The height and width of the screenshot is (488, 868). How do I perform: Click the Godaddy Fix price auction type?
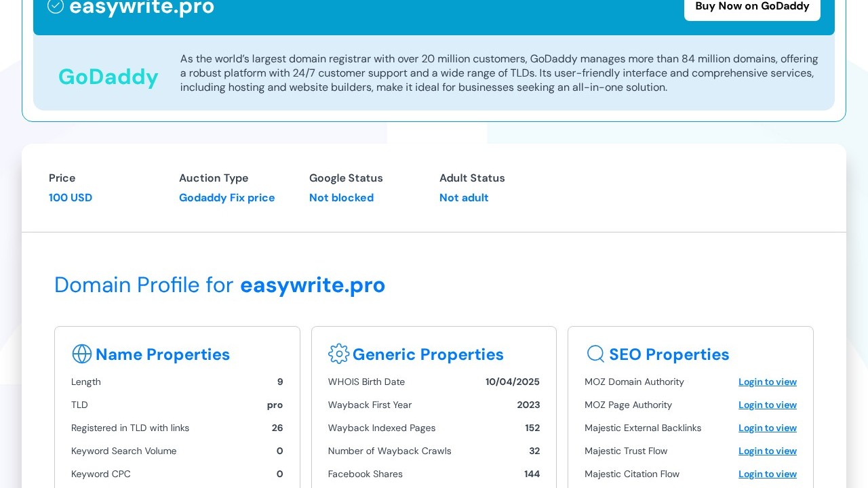pyautogui.click(x=226, y=198)
